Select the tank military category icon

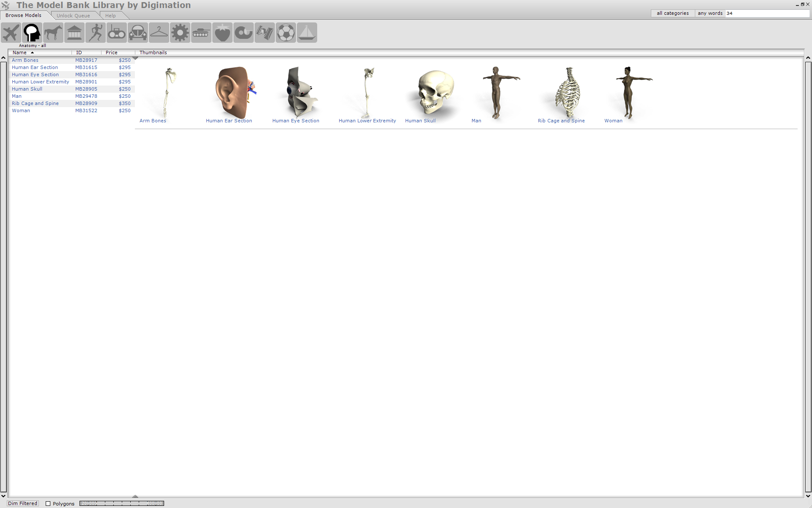point(201,33)
